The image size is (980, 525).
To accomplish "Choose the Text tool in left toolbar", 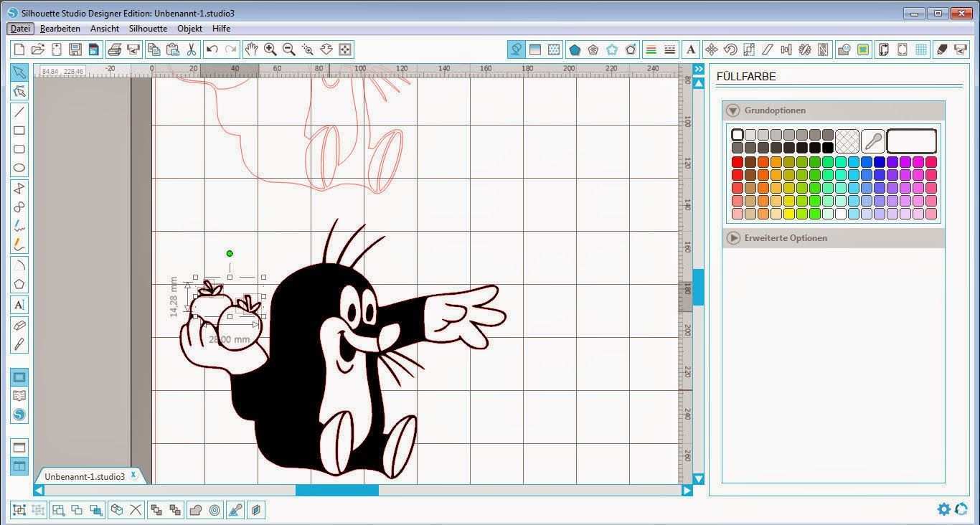I will pyautogui.click(x=19, y=305).
